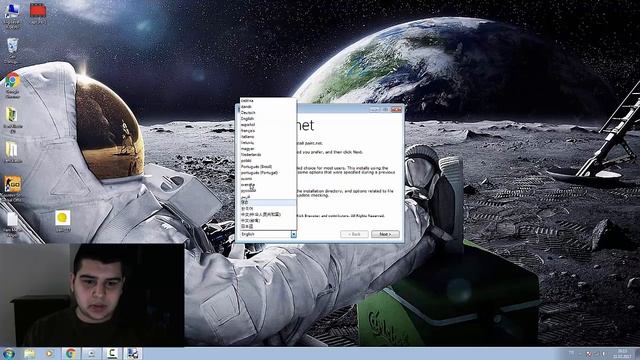
Task: Click the language combo box showing English
Action: click(x=267, y=234)
